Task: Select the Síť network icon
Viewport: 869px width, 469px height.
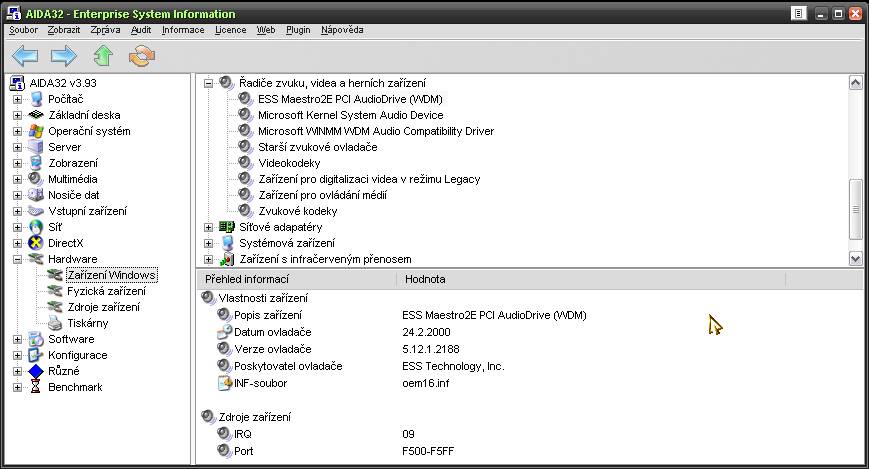Action: coord(36,227)
